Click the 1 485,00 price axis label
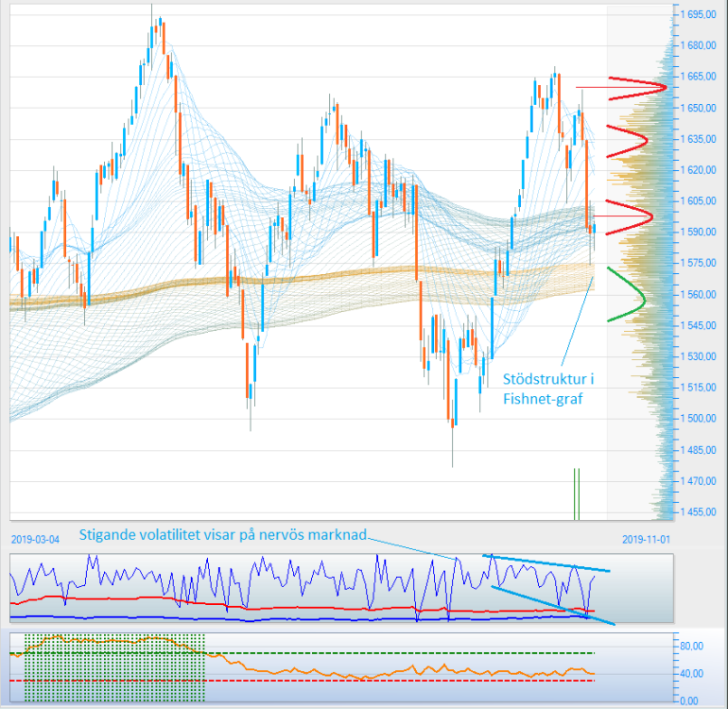728x709 pixels. (x=699, y=450)
